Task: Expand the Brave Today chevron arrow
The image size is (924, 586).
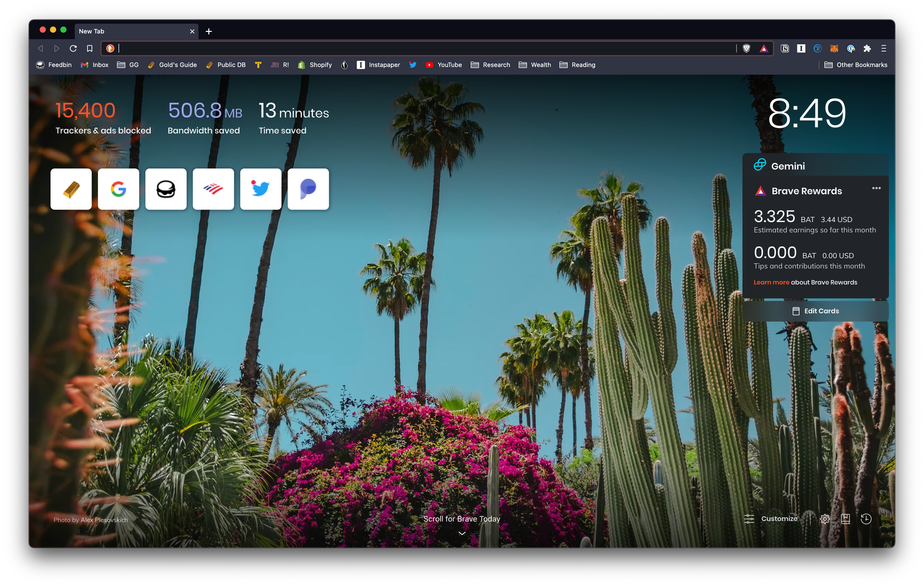Action: coord(462,533)
